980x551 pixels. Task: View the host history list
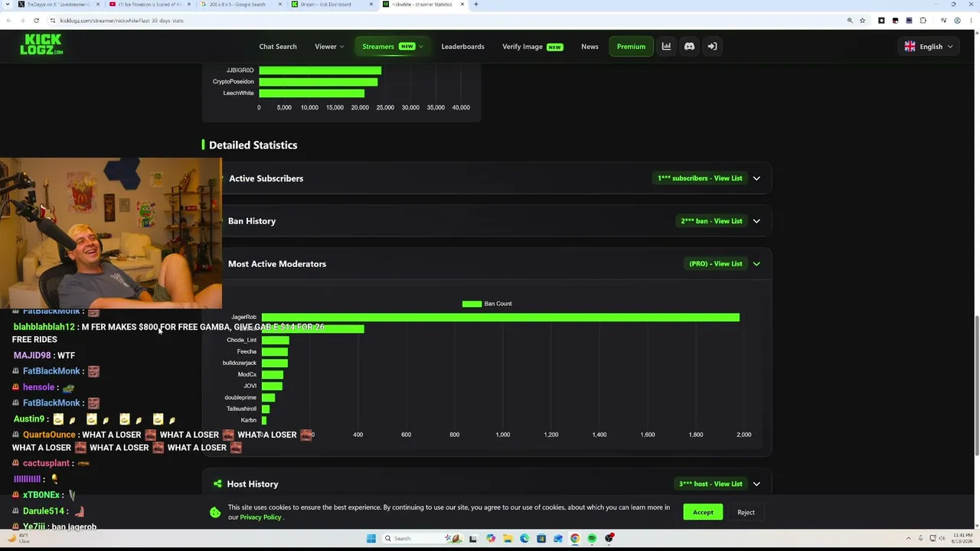[x=710, y=484]
